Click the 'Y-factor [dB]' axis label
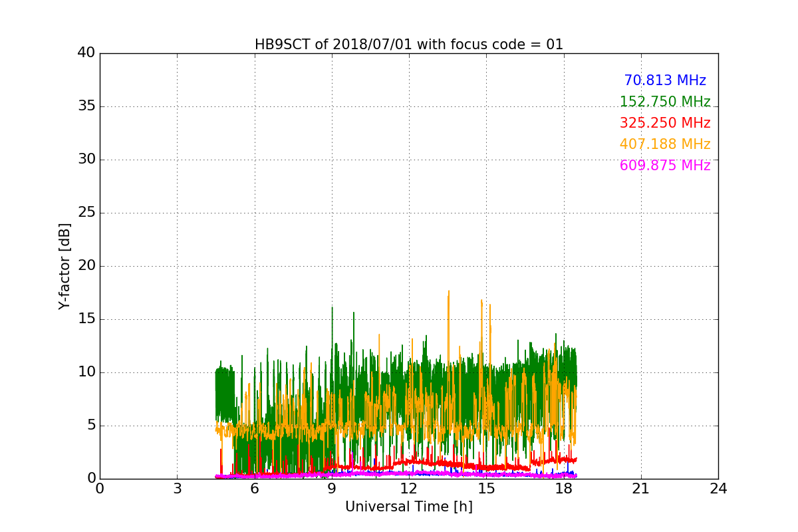 (x=65, y=266)
